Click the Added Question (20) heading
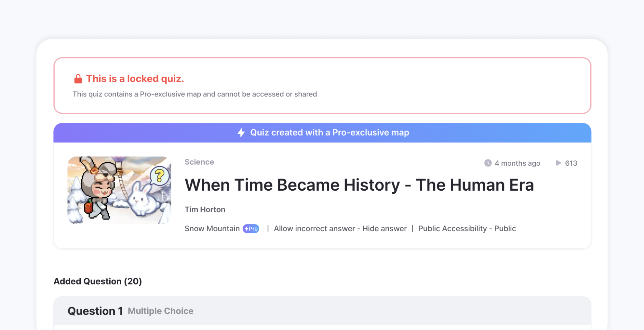 tap(98, 281)
